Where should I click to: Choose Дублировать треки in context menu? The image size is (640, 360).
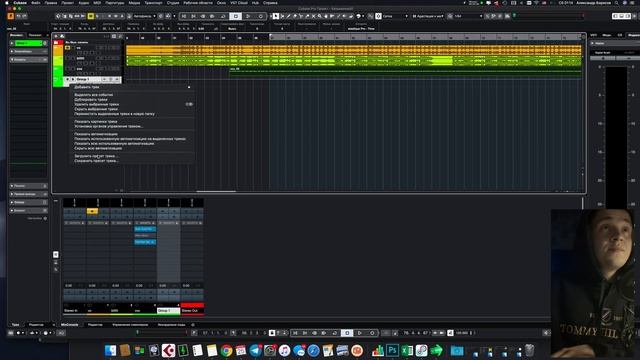pos(91,100)
